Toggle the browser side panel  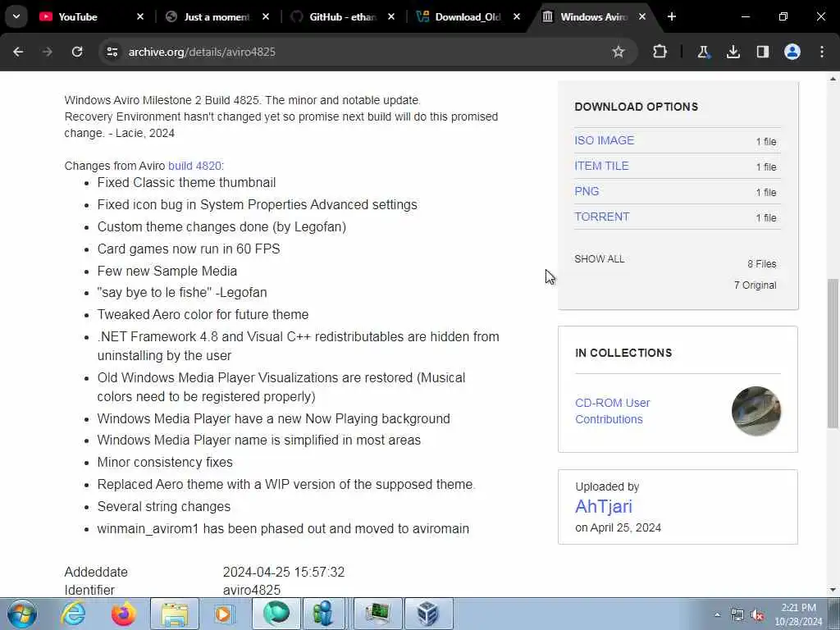click(763, 52)
